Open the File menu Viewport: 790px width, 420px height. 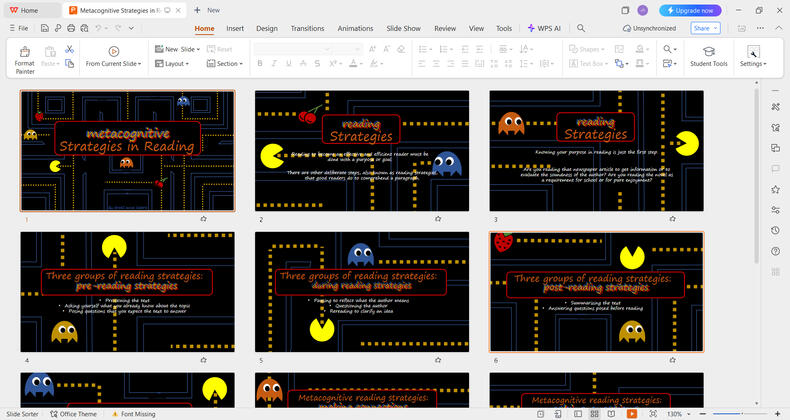(19, 28)
